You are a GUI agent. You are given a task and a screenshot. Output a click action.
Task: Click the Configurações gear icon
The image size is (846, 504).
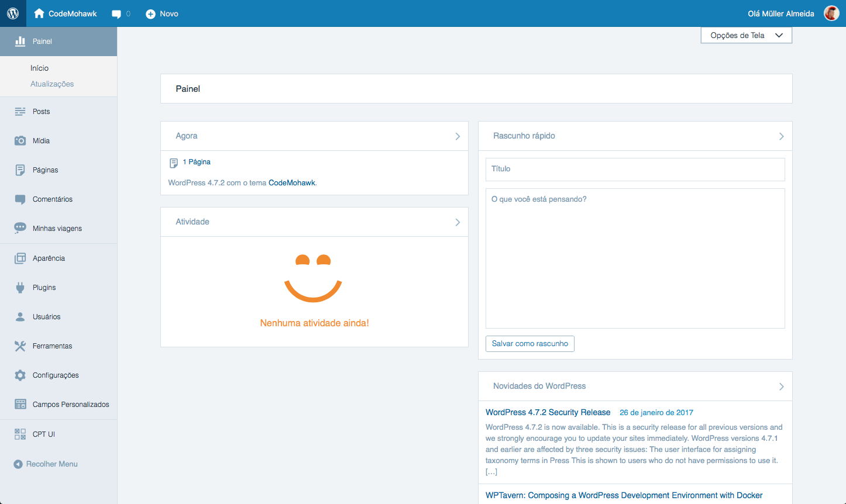point(20,375)
